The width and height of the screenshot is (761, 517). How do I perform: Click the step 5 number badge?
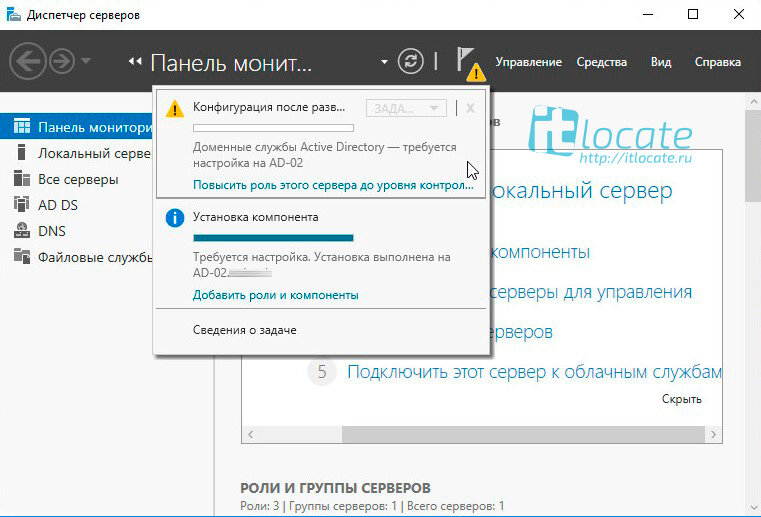pos(322,372)
